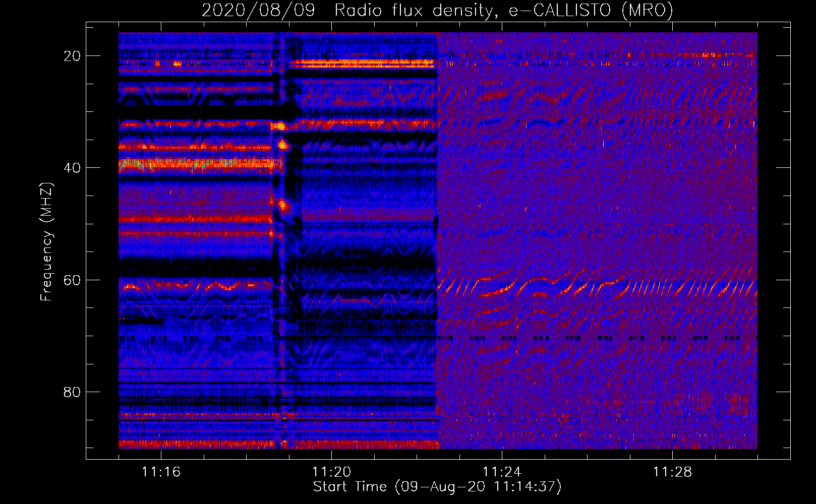This screenshot has height=504, width=816.
Task: Select the 11:20 time tick label
Action: click(331, 472)
